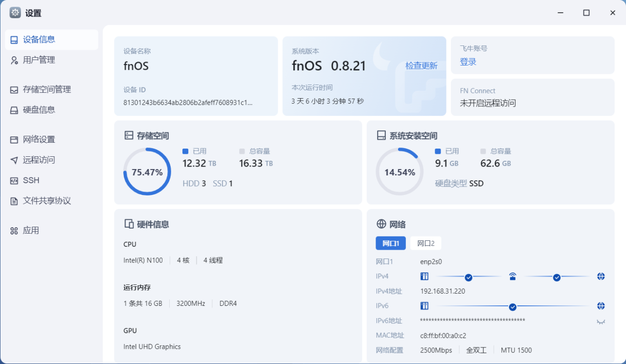The height and width of the screenshot is (364, 626).
Task: Click the 硬盘信息 disk icon
Action: (14, 110)
